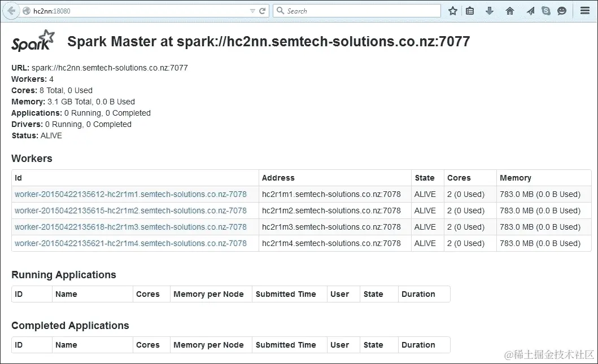Click the 'Workers: 4' summary line
The height and width of the screenshot is (364, 598).
pos(32,79)
